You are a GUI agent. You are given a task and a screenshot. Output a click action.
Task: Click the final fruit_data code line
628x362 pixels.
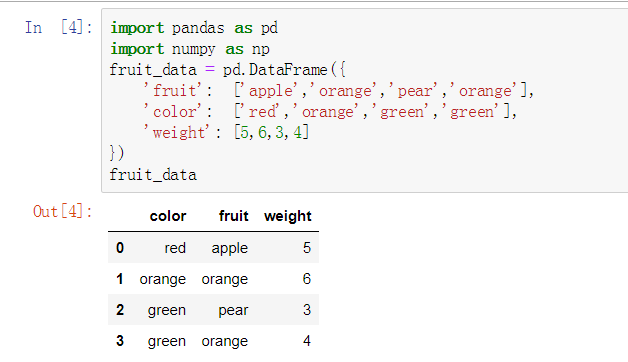pos(153,175)
